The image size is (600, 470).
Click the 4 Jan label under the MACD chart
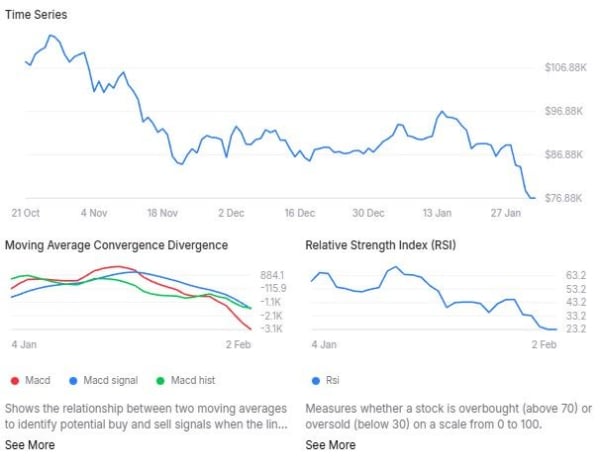click(x=24, y=344)
